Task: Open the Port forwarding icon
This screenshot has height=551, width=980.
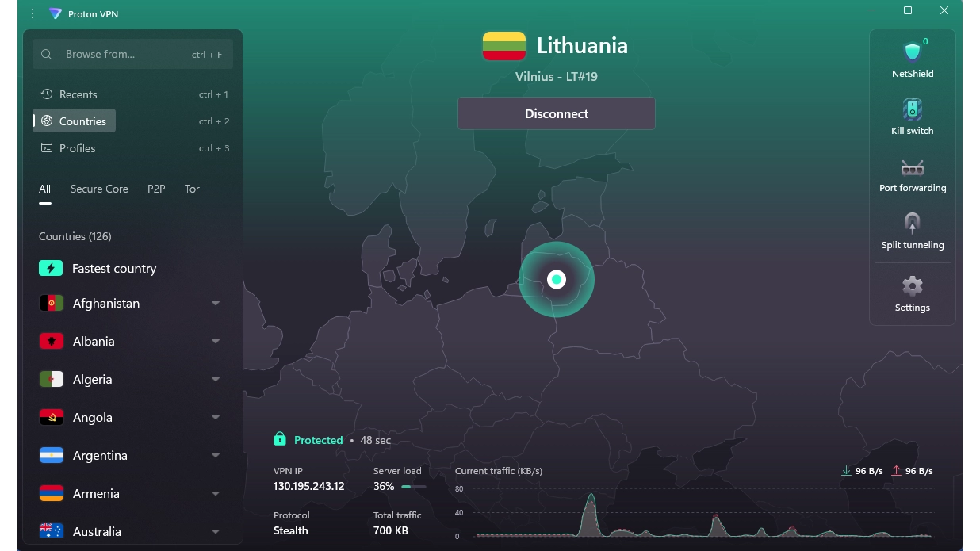Action: point(912,167)
